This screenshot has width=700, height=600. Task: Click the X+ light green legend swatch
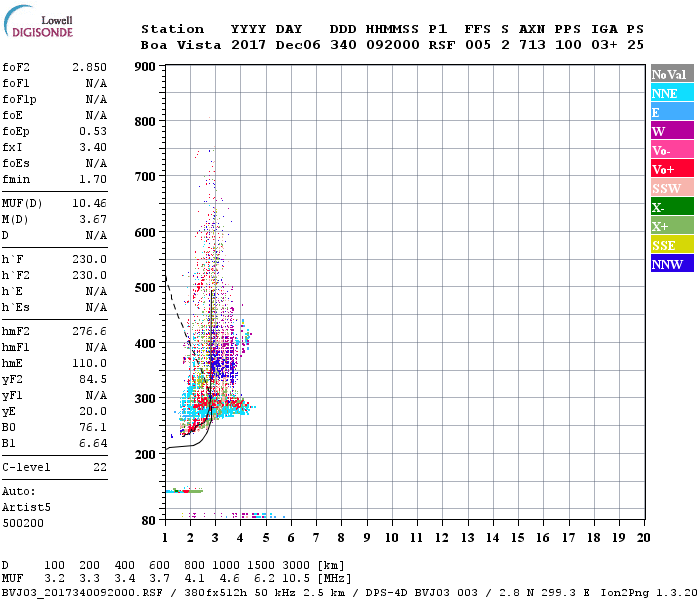pyautogui.click(x=672, y=226)
